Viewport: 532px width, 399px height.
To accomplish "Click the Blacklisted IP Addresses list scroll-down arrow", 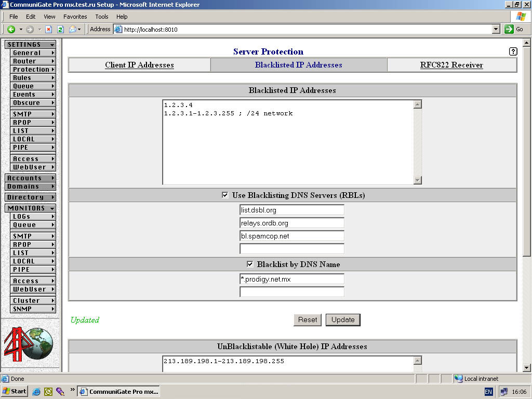I will point(418,180).
